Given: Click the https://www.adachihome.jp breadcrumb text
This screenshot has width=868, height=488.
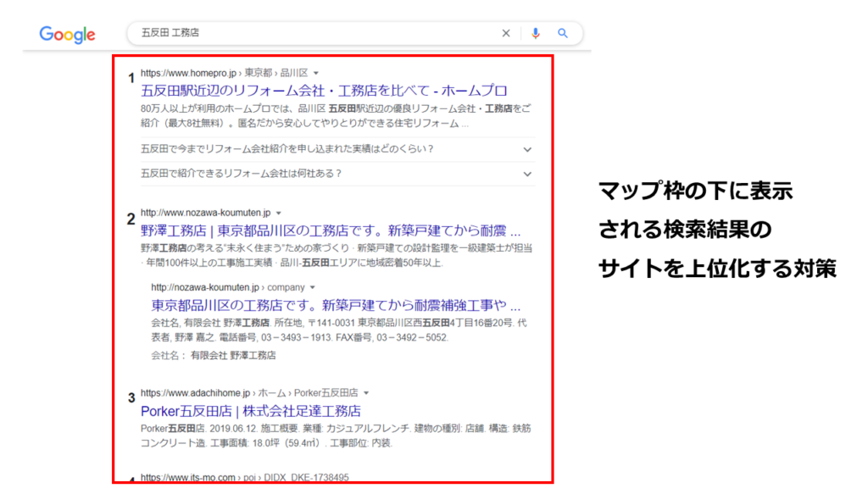Looking at the screenshot, I should point(249,393).
